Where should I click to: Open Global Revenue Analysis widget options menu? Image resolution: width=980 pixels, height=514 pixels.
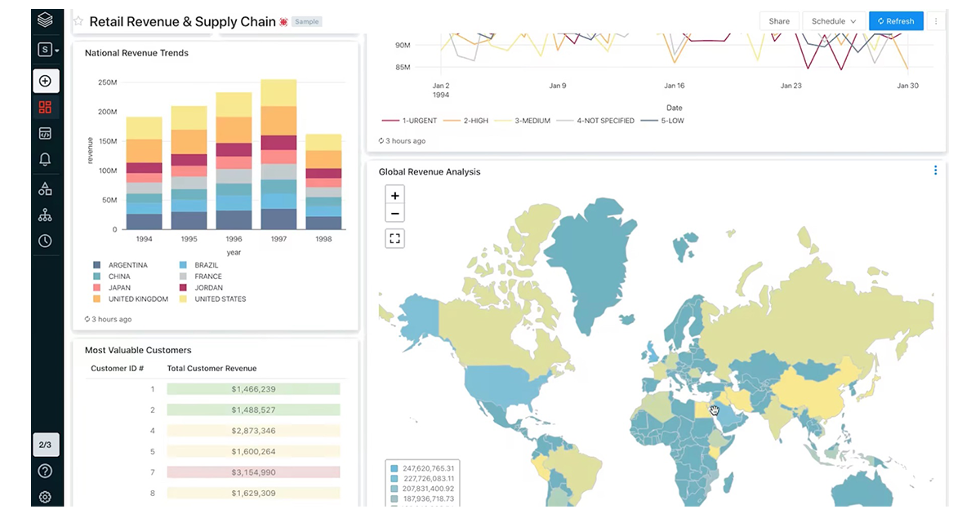[935, 171]
